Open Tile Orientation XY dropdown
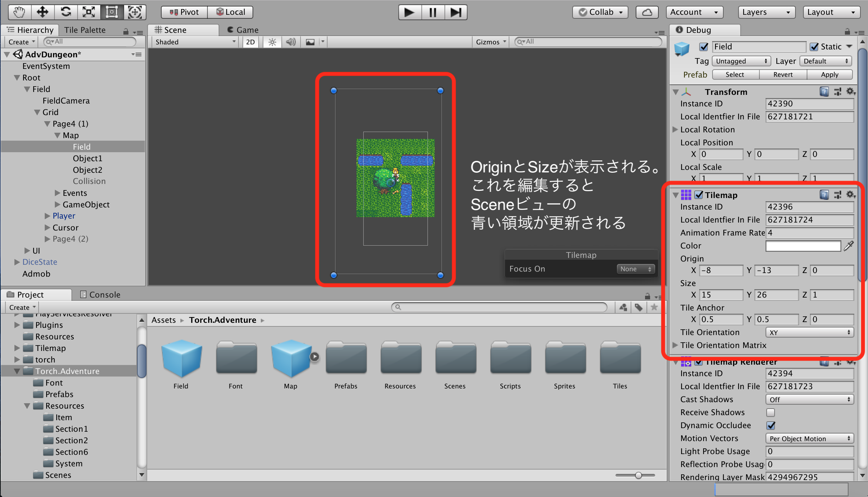The image size is (868, 497). pyautogui.click(x=810, y=332)
